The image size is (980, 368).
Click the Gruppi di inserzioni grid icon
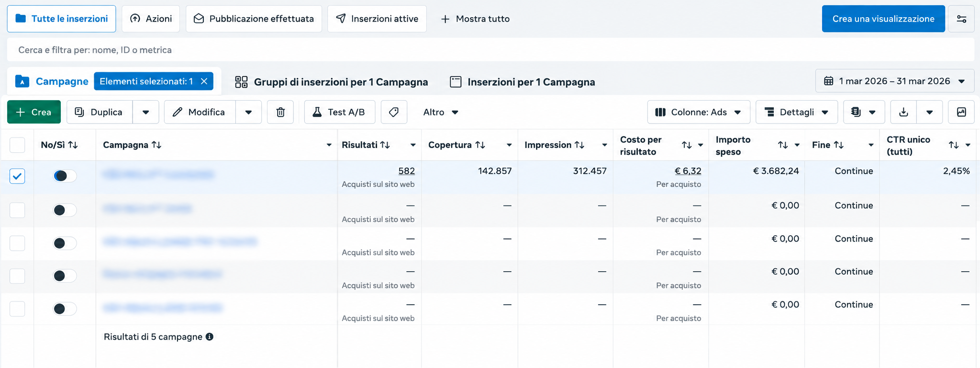[241, 82]
